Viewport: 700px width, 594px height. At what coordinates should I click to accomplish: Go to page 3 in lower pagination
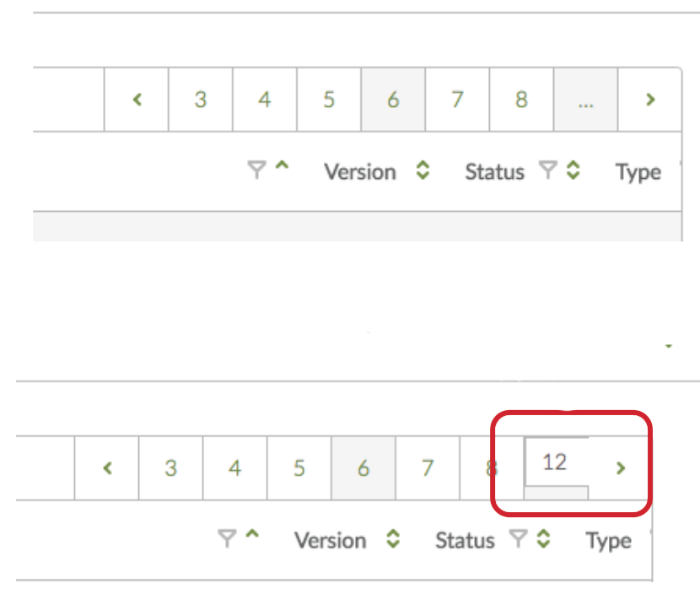point(170,468)
